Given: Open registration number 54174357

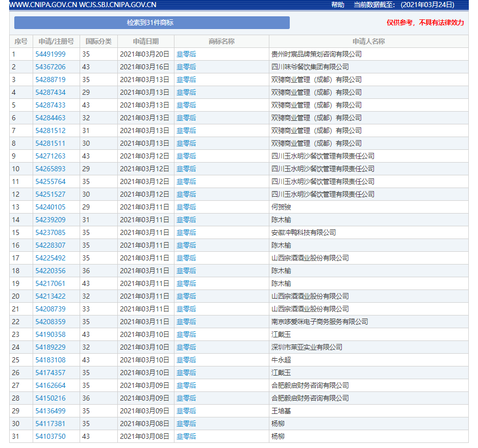Looking at the screenshot, I should [x=51, y=373].
